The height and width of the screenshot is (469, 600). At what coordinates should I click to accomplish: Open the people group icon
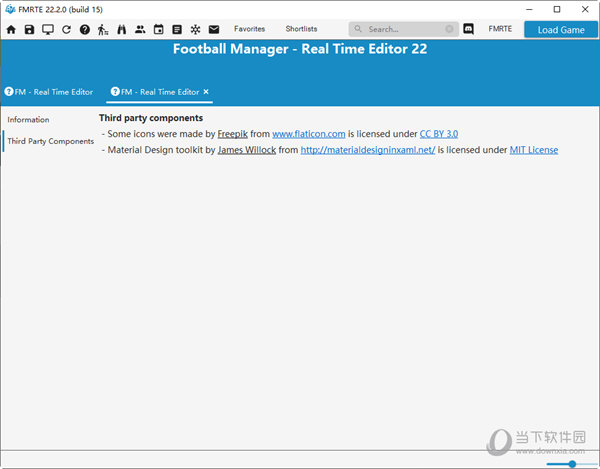(x=140, y=29)
